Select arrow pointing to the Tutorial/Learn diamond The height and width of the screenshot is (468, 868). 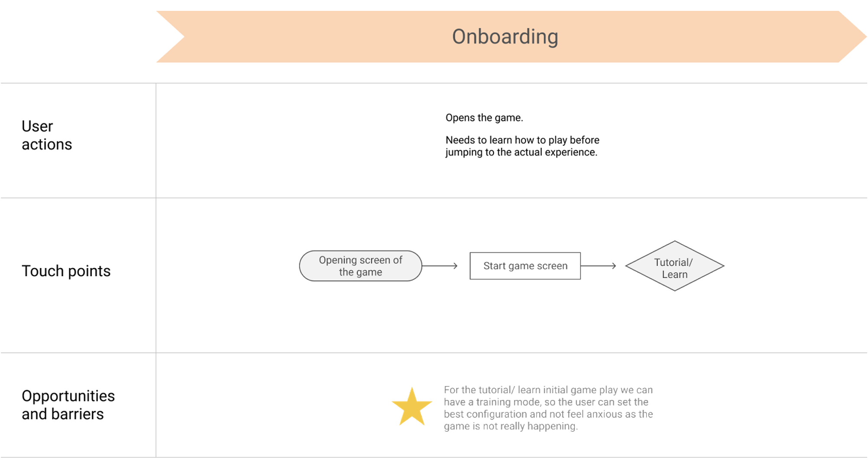598,266
